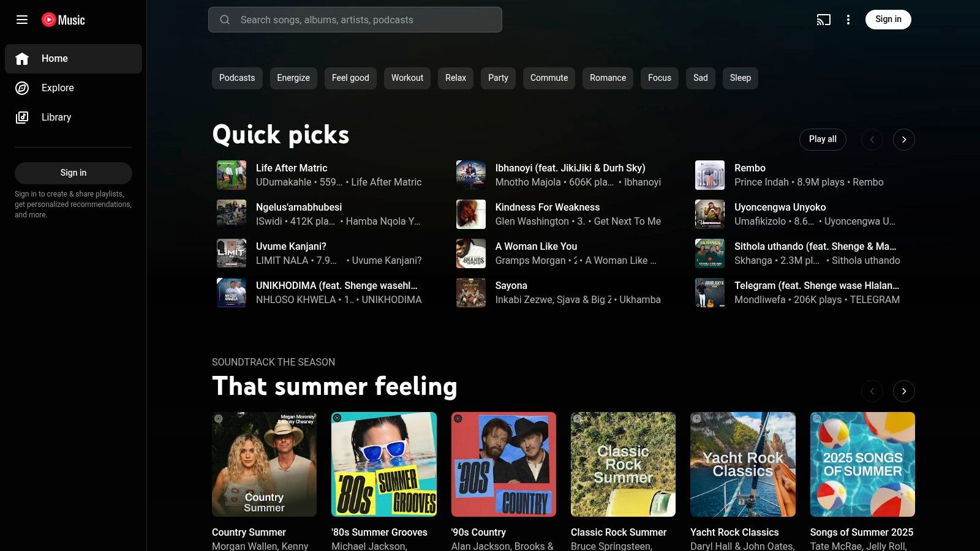Select the Commute chip
This screenshot has width=980, height=551.
tap(549, 78)
